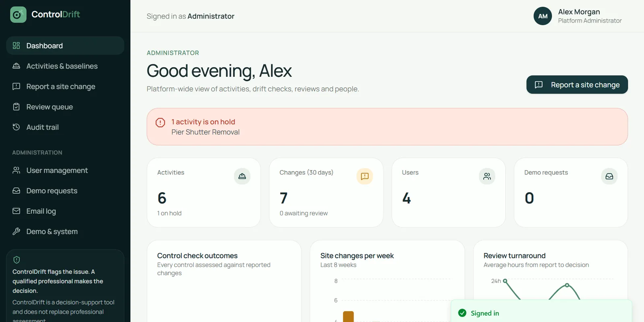Open Activities & baselines page
The height and width of the screenshot is (322, 644).
tap(65, 66)
